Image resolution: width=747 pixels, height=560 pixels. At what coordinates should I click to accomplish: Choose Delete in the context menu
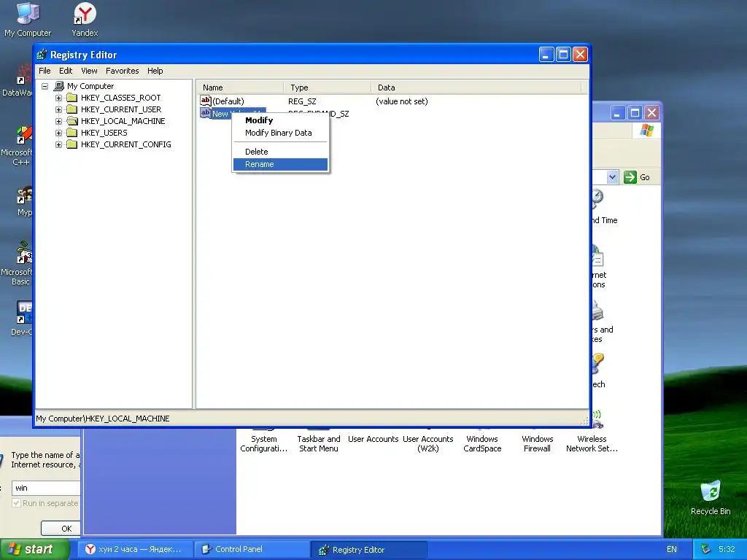click(x=280, y=152)
